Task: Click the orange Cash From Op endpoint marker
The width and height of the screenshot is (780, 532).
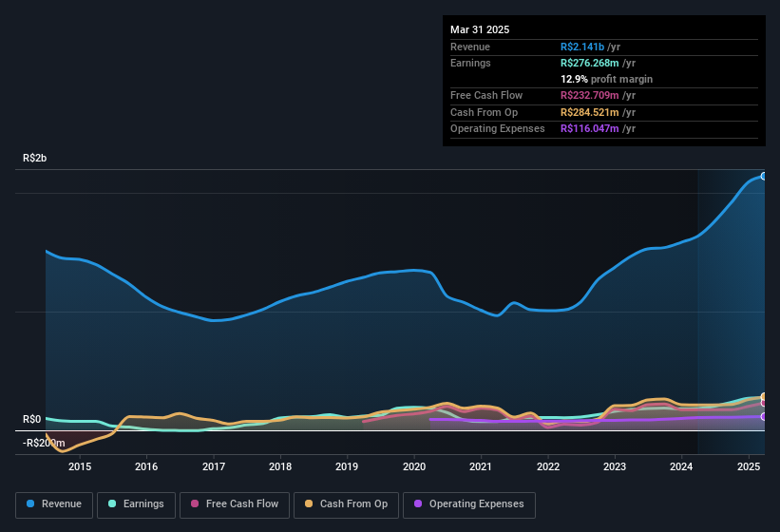Action: coord(764,396)
